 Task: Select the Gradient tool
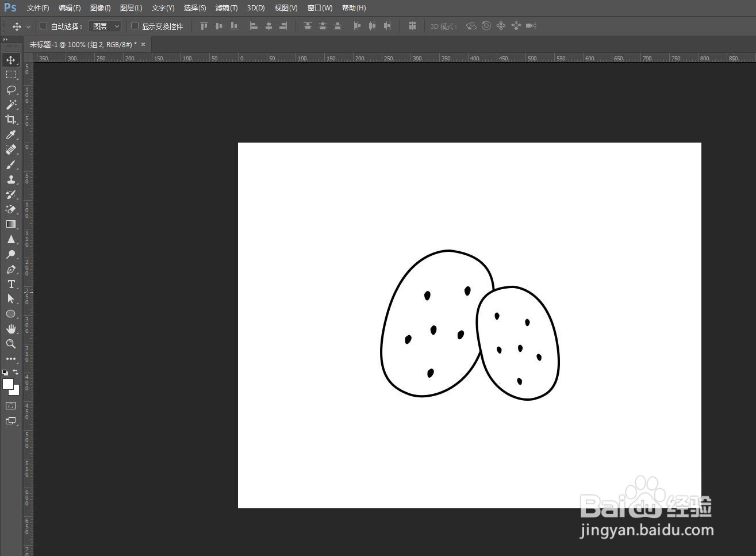pos(11,224)
